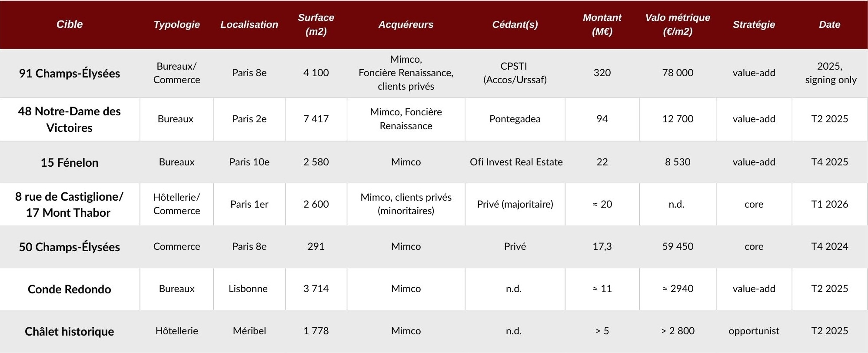Select the Lisbonne location cell
The height and width of the screenshot is (353, 868).
(x=248, y=289)
